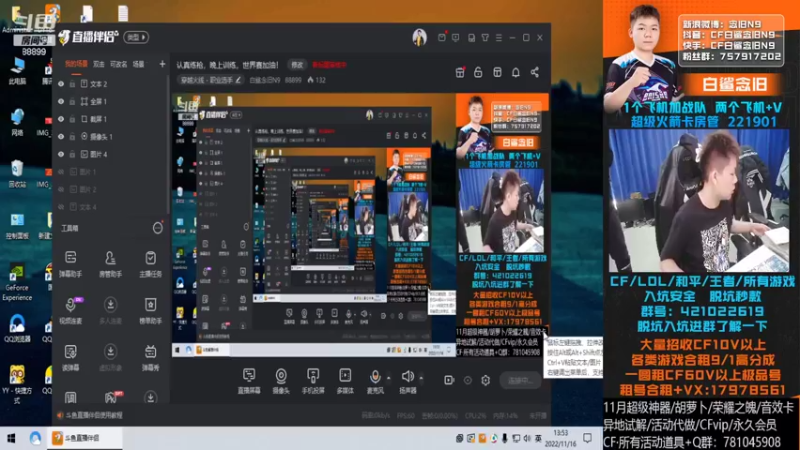Open the 工具箱 more options circle
The height and width of the screenshot is (450, 800).
pos(158,228)
